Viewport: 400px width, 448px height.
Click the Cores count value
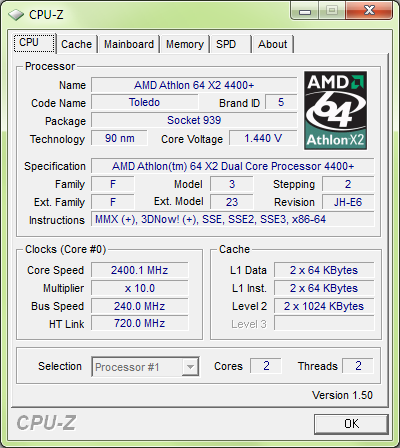pyautogui.click(x=266, y=366)
